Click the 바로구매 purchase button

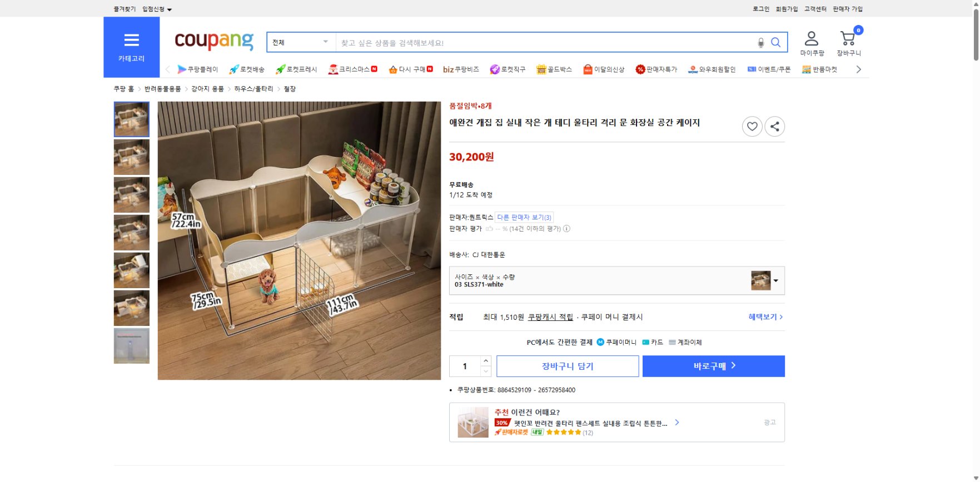click(x=713, y=366)
